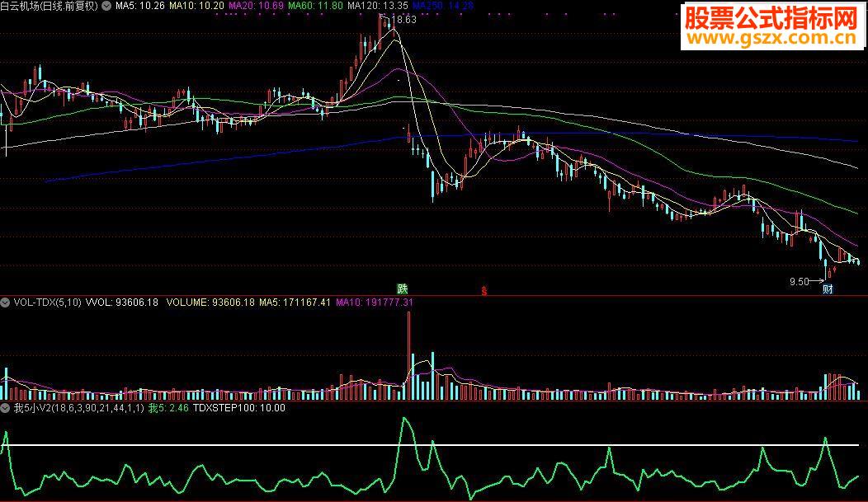Select volume MA5: 171167.41 label
The image size is (868, 502).
tap(295, 303)
